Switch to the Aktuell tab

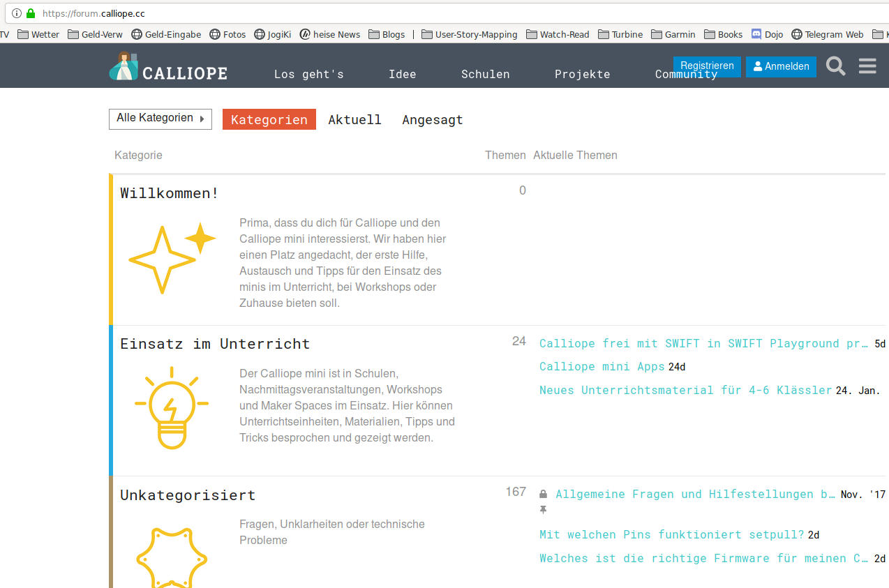[355, 120]
